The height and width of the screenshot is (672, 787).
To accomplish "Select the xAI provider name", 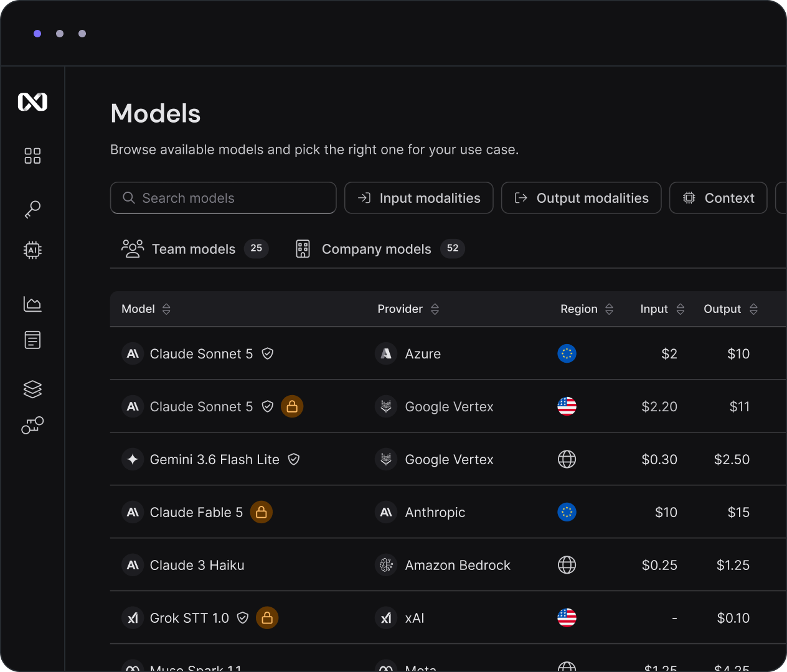I will (x=415, y=618).
